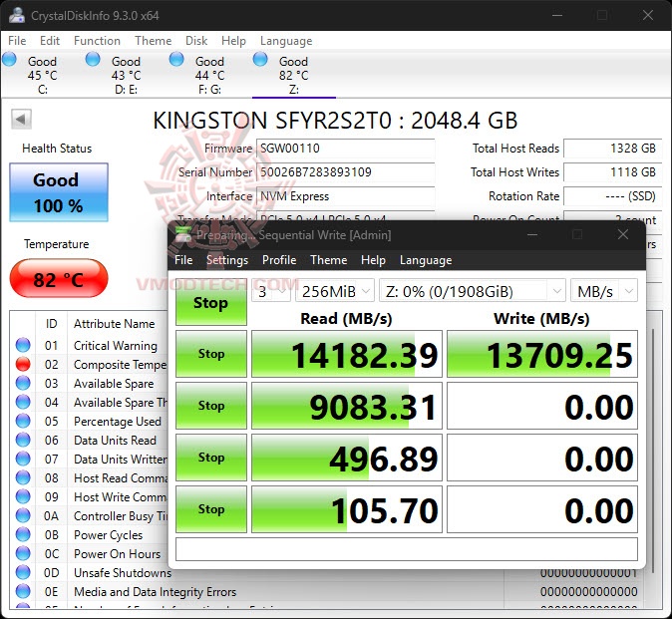This screenshot has height=619, width=672.
Task: Open CrystalDiskInfo Help menu
Action: [x=233, y=41]
